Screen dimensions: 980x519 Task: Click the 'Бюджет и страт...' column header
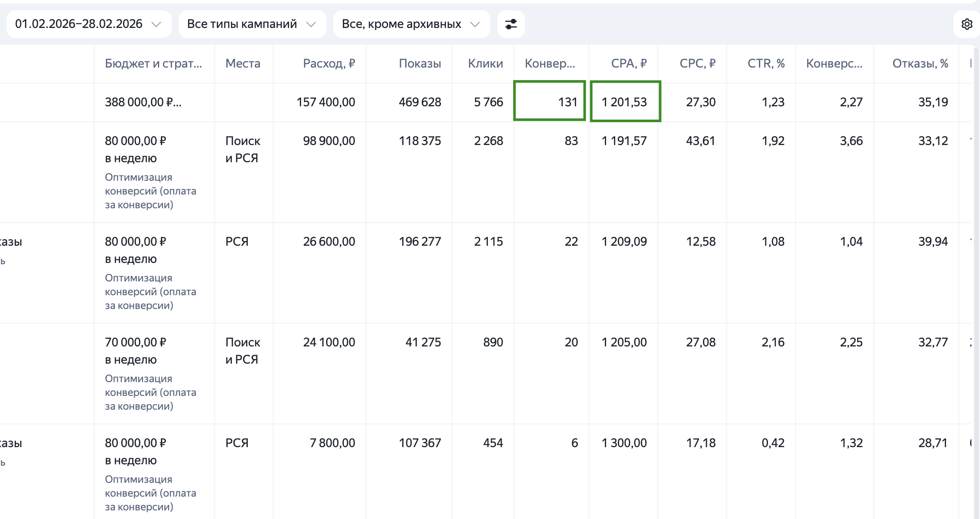coord(153,64)
